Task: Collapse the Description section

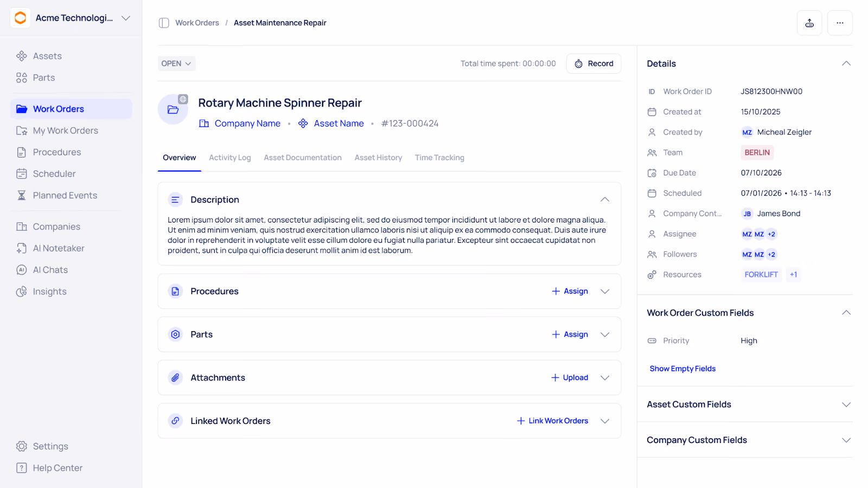Action: (605, 200)
